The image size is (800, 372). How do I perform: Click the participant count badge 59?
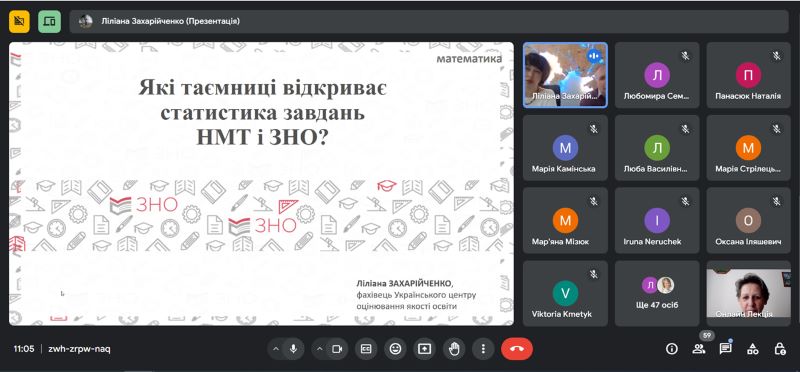click(706, 336)
